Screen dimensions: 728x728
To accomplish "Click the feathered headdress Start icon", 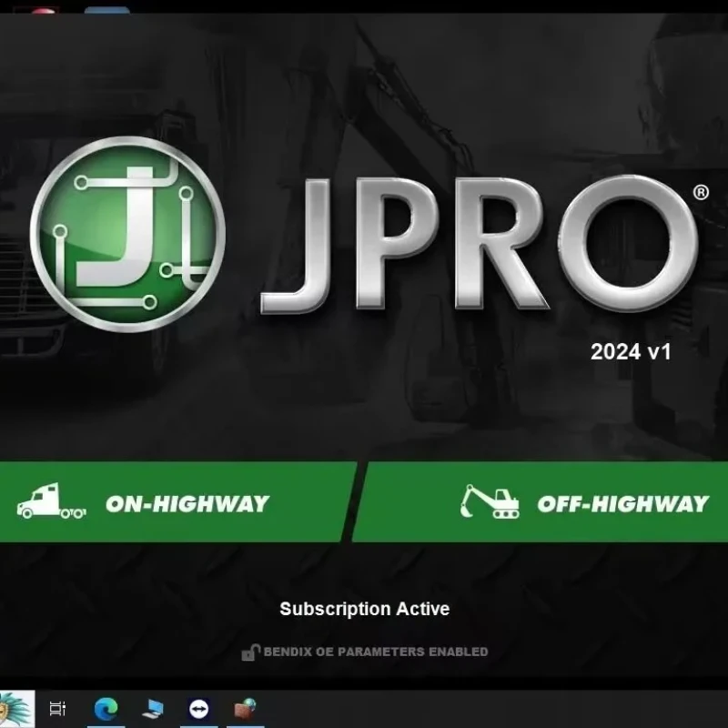I will (16, 709).
